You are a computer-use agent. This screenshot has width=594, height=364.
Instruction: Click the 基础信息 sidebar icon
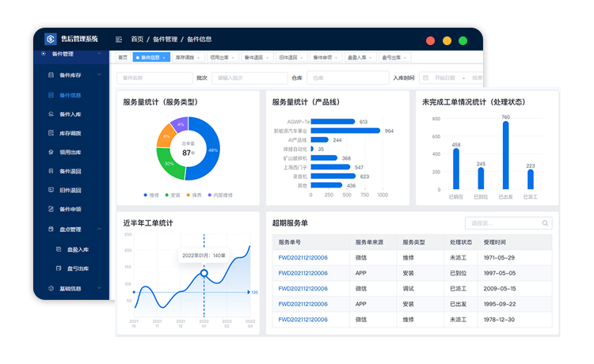[x=51, y=288]
